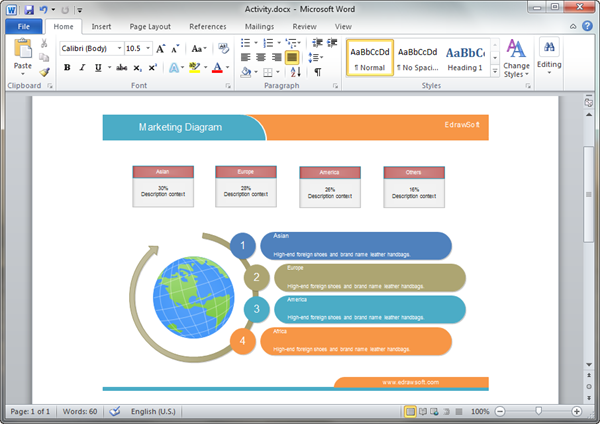Click the Show/Hide paragraph marks icon

(x=318, y=72)
